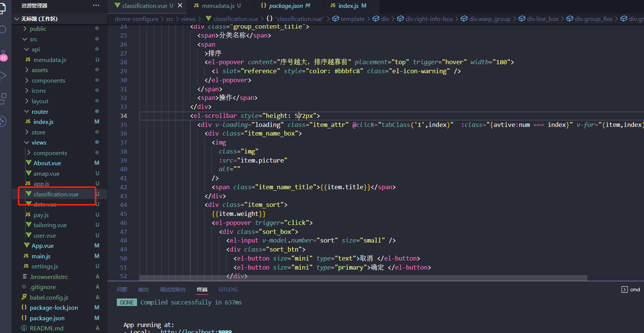
Task: Click the Vue icon in classification.vue tab
Action: [x=118, y=5]
